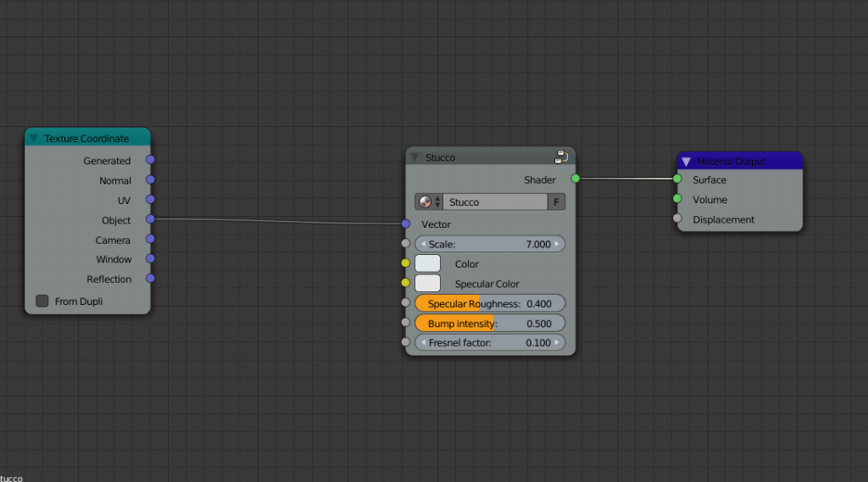Click the UV output socket
This screenshot has width=868, height=482.
[150, 199]
